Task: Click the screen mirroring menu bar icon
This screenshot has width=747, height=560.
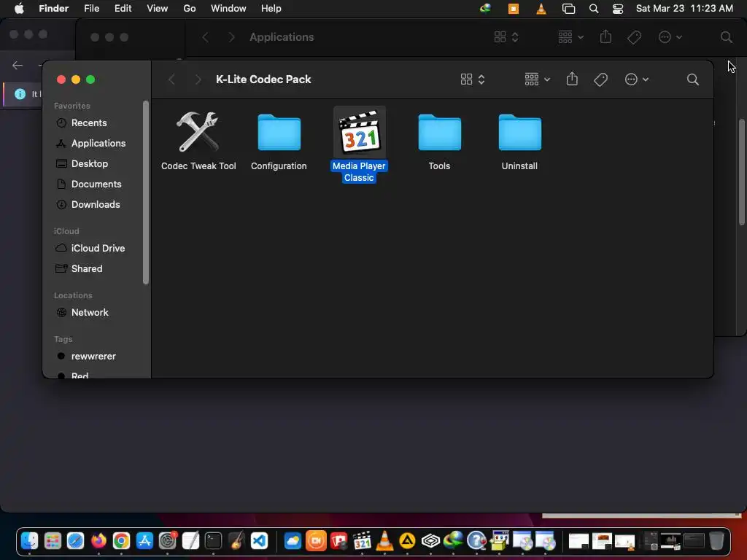Action: 568,9
